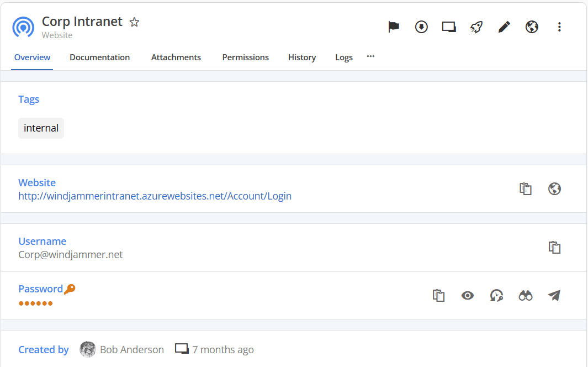Click the rocket launch icon

click(x=476, y=27)
